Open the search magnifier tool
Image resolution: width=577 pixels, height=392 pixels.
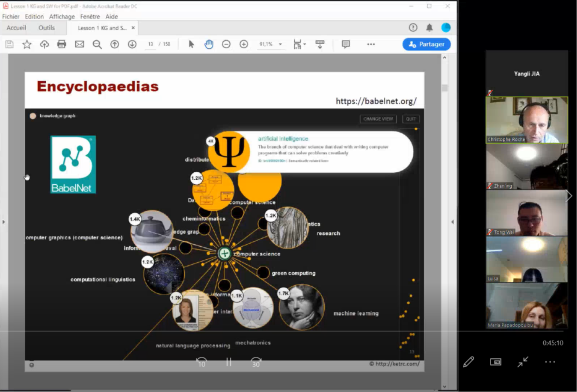(x=97, y=44)
